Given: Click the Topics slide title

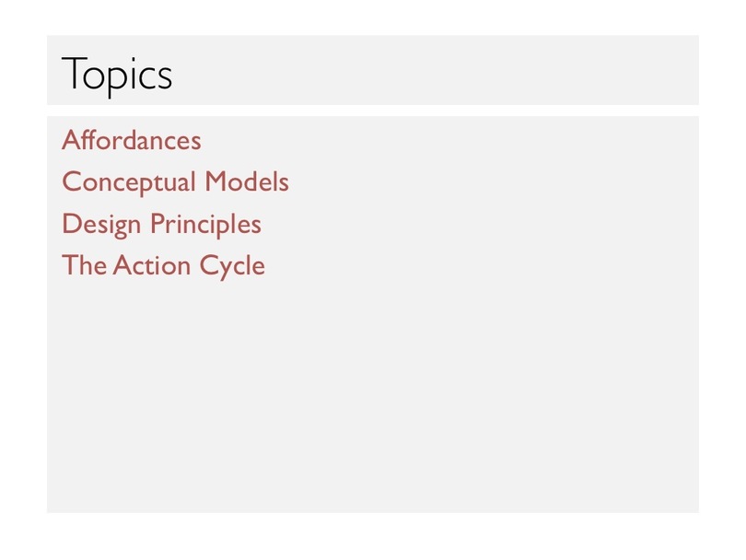Looking at the screenshot, I should pos(117,75).
